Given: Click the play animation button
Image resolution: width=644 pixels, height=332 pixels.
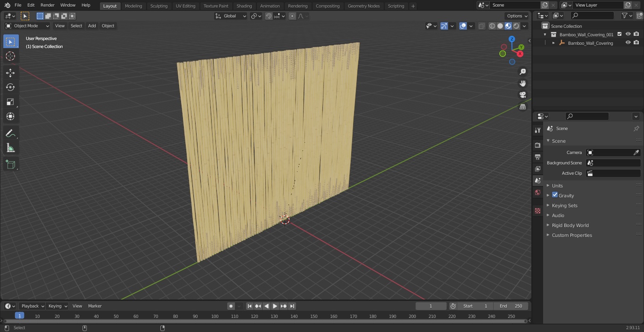Looking at the screenshot, I should click(275, 306).
